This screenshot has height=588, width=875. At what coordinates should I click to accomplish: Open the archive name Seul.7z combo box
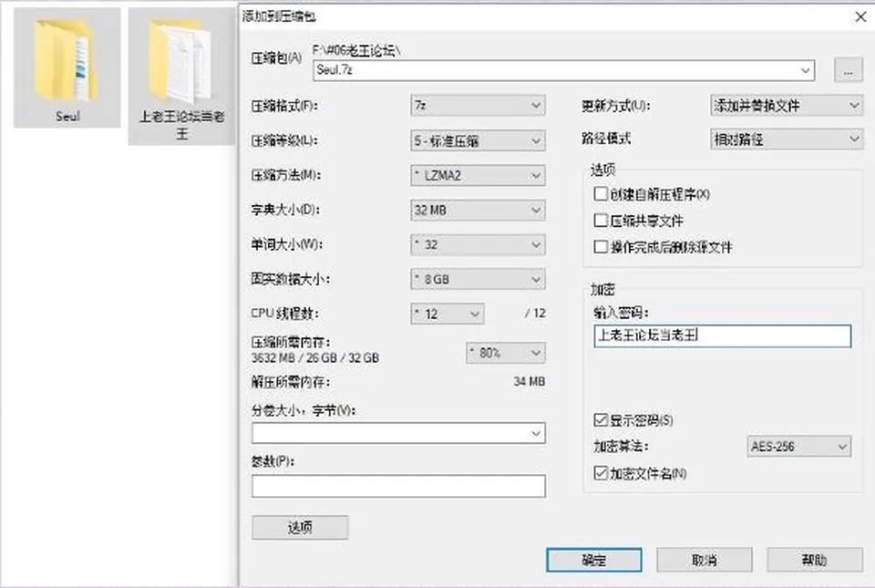[563, 70]
